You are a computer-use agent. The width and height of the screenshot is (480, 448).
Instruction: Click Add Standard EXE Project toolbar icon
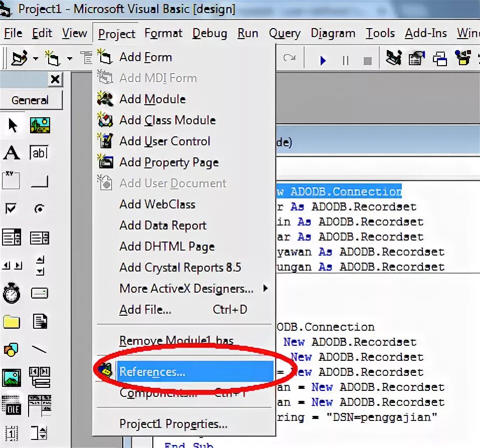tap(19, 58)
